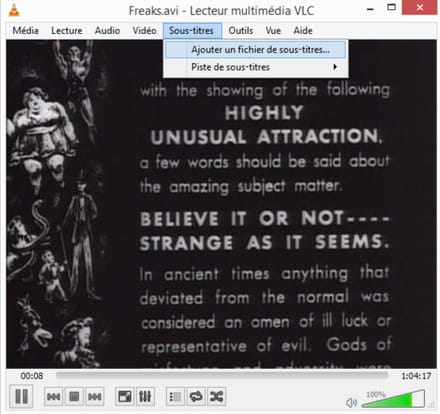This screenshot has width=440, height=414.
Task: Open the Outils menu
Action: point(241,31)
